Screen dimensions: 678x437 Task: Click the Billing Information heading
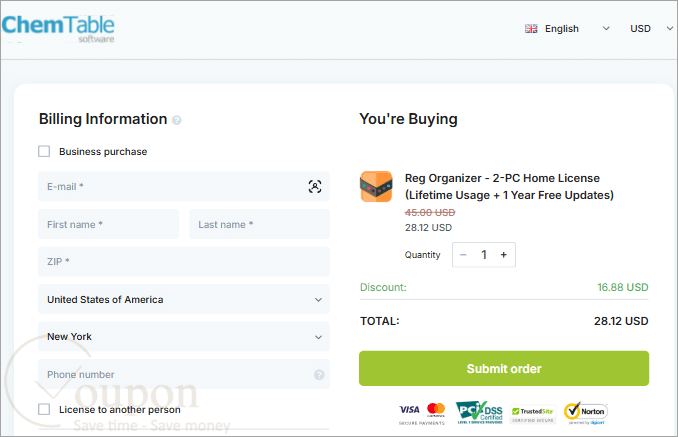pyautogui.click(x=103, y=119)
